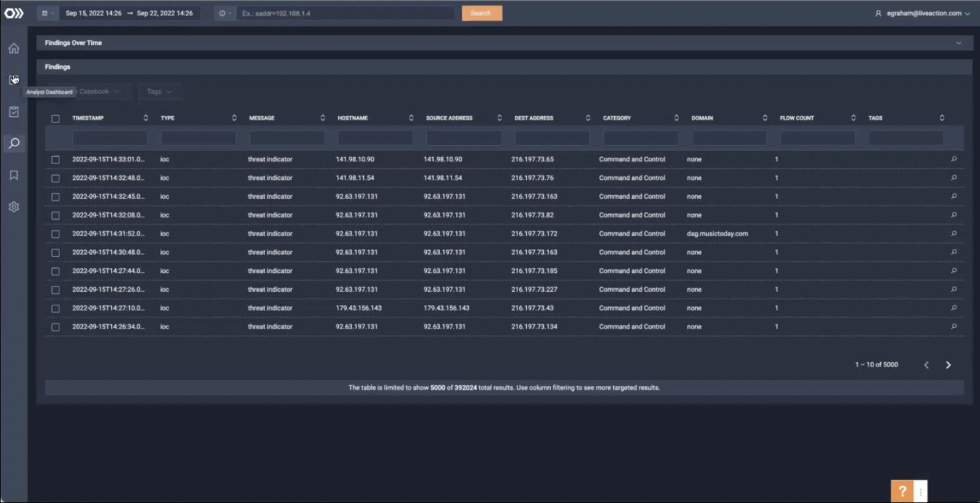The height and width of the screenshot is (503, 980).
Task: Click the Findings panel header
Action: [504, 67]
